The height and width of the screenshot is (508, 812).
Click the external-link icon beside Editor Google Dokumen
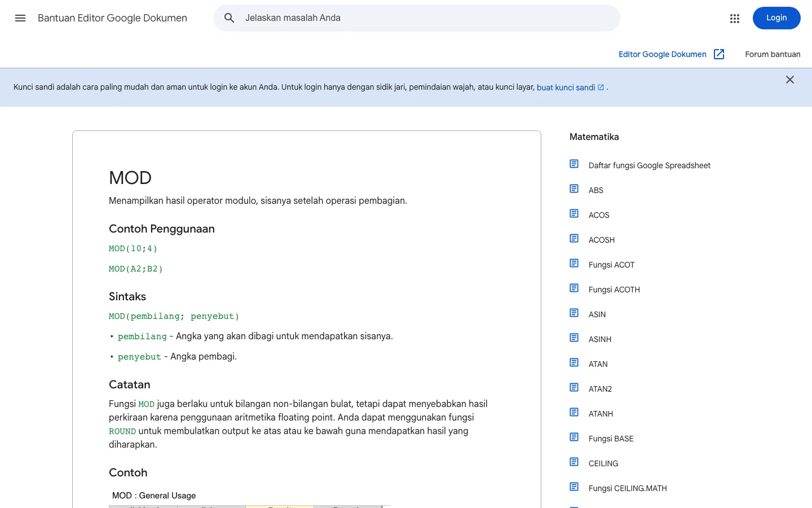coord(719,54)
